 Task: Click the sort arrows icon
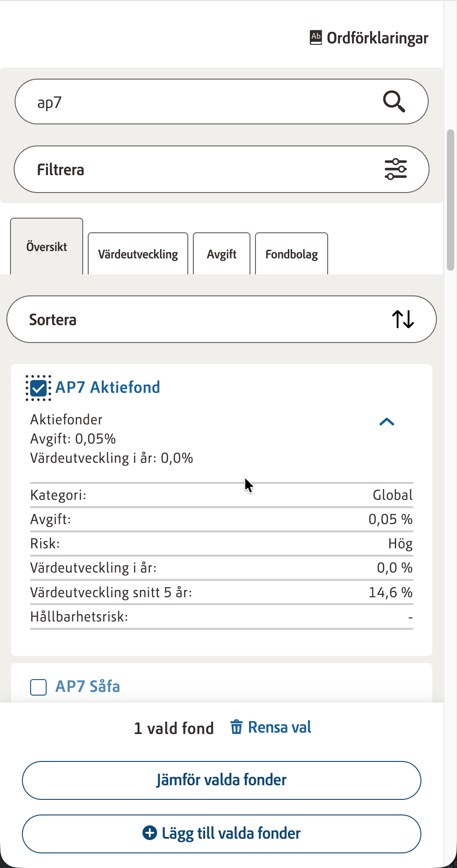[403, 319]
